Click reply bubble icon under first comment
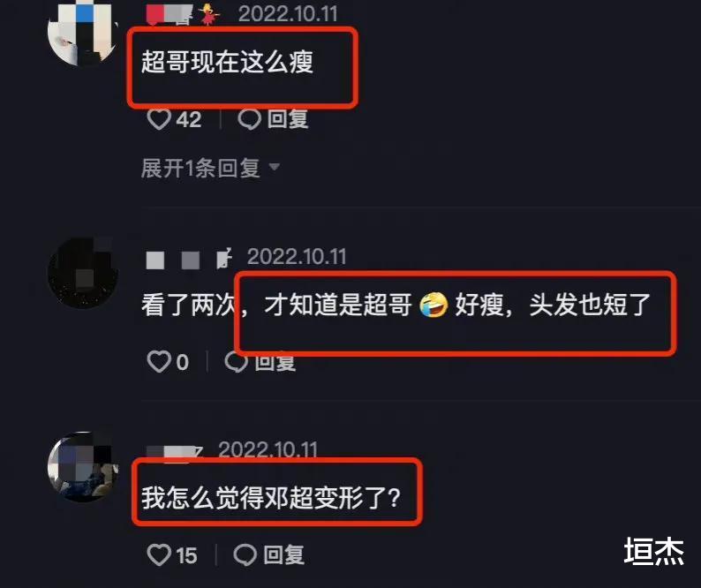Viewport: 701px width, 588px height. pos(250,119)
